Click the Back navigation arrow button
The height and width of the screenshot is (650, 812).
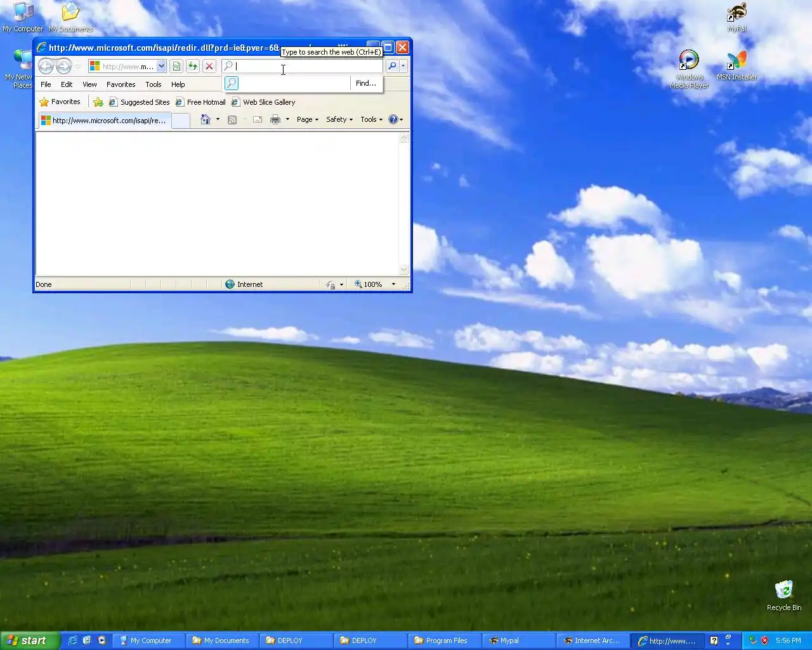click(46, 66)
